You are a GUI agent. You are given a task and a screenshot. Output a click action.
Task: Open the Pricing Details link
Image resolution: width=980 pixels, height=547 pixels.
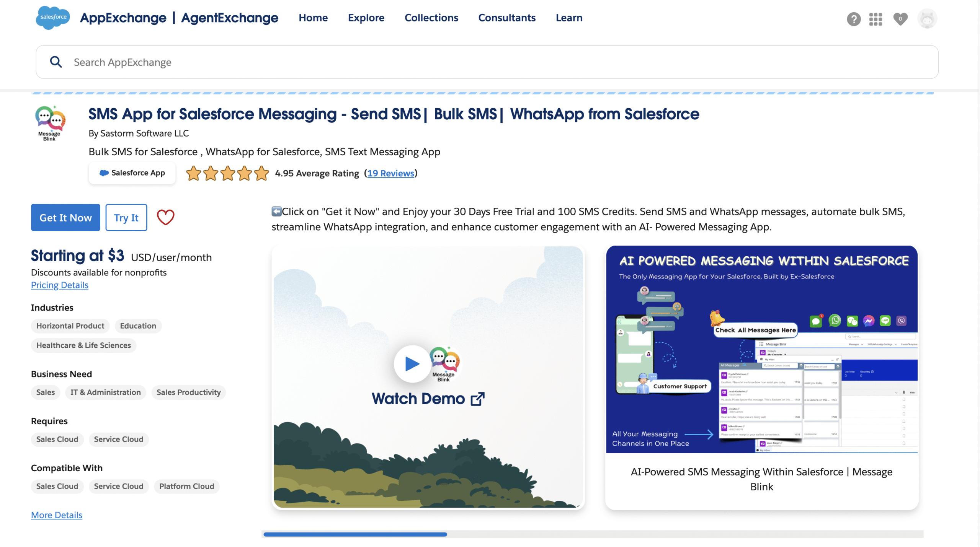(60, 285)
